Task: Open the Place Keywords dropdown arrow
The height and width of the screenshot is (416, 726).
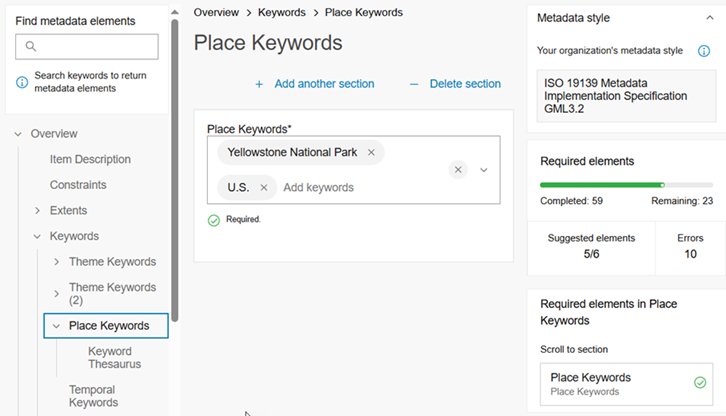Action: point(484,170)
